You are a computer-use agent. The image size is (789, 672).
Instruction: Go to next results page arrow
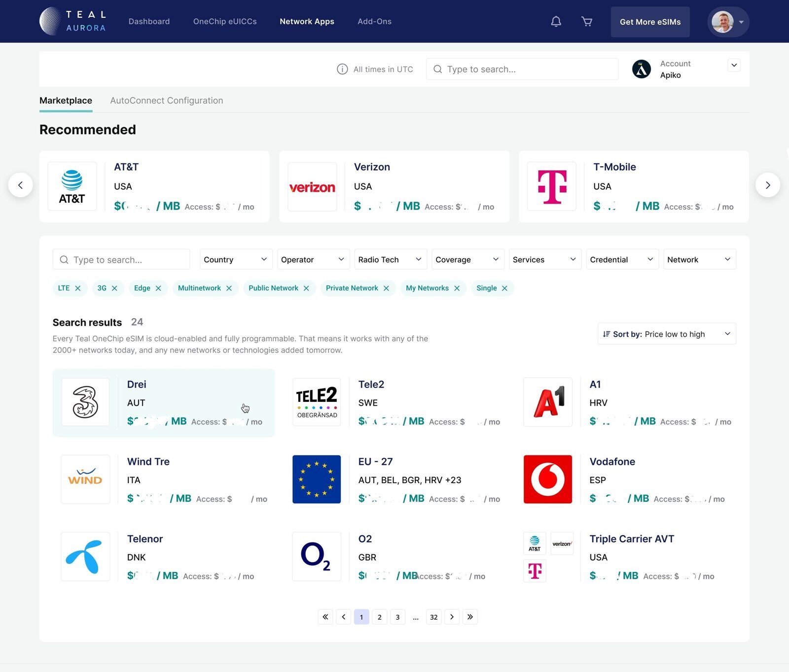pos(452,617)
